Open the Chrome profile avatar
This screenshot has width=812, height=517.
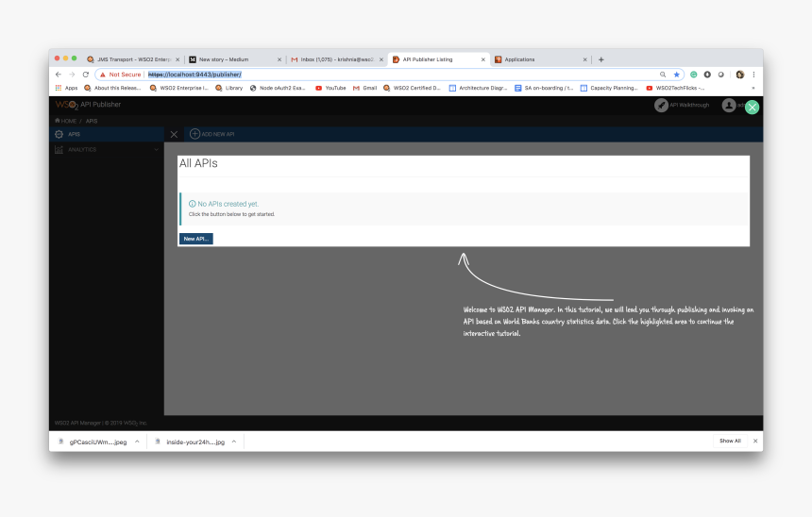pos(740,75)
